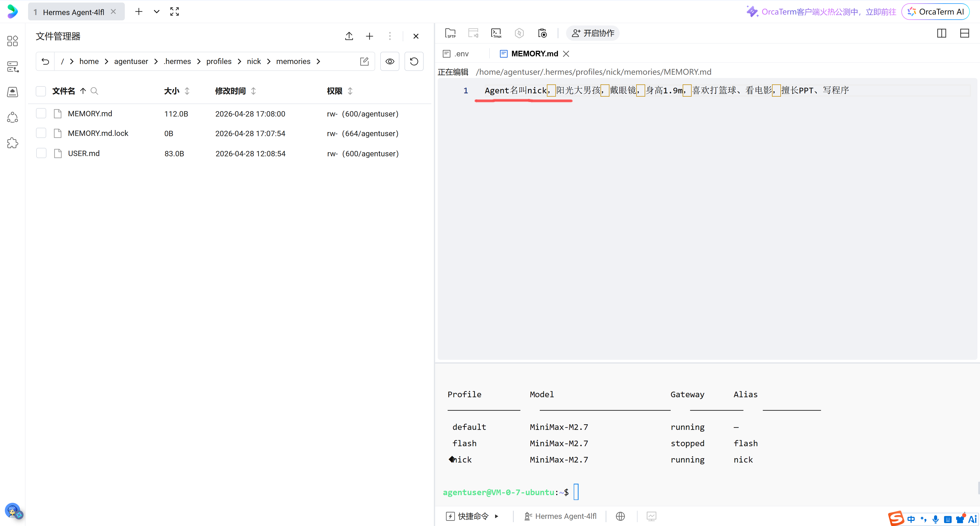Sort files by modification time
This screenshot has width=980, height=526.
(x=253, y=91)
